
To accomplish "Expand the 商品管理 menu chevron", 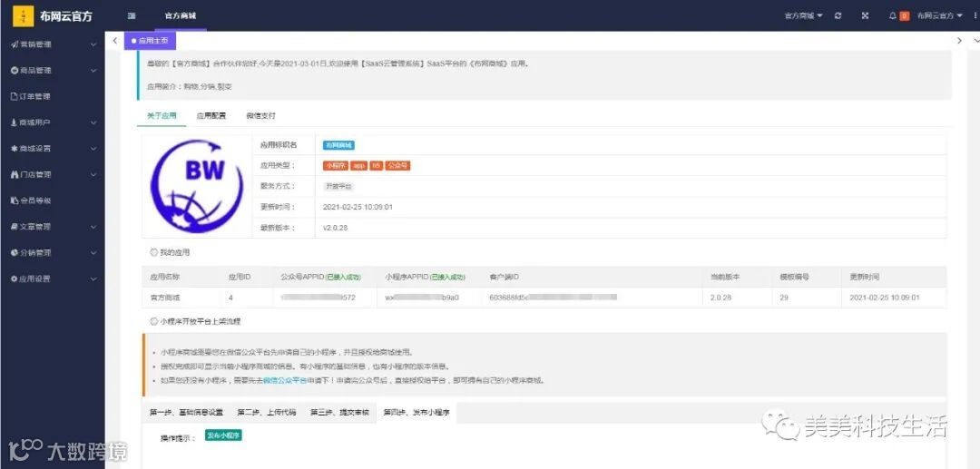I will click(93, 71).
